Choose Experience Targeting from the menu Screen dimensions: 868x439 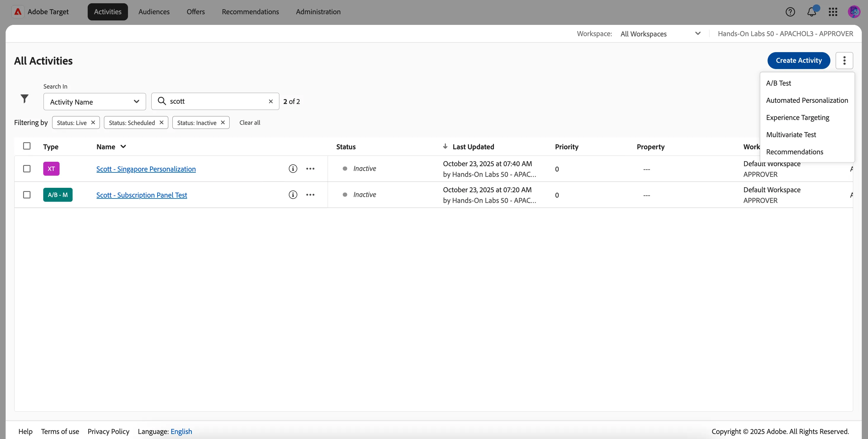tap(807, 118)
